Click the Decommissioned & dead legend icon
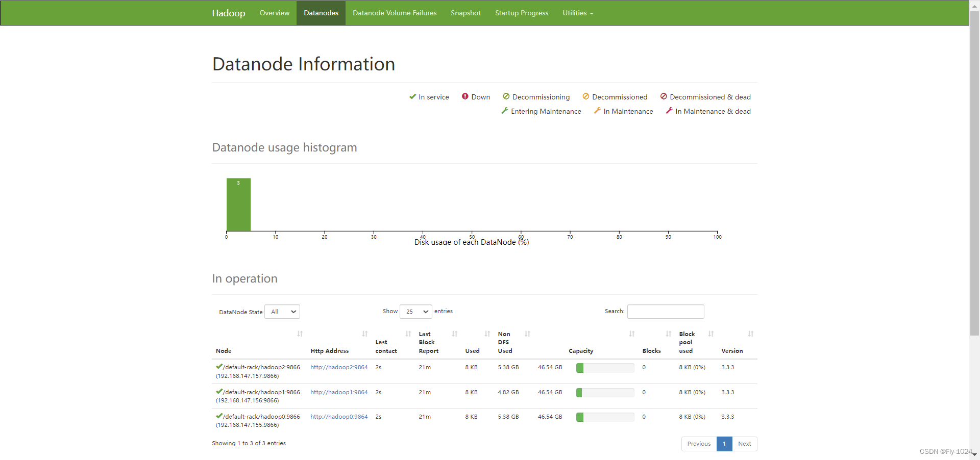This screenshot has width=980, height=460. tap(664, 96)
